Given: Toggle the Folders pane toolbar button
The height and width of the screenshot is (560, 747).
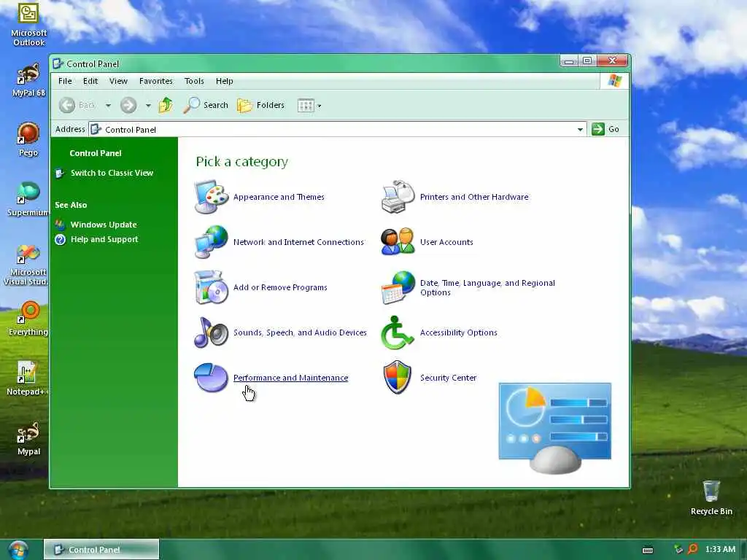Looking at the screenshot, I should (260, 105).
